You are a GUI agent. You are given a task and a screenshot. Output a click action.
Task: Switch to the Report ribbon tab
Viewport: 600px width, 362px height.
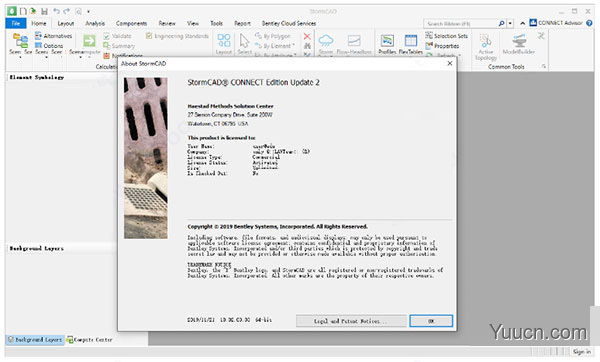click(x=242, y=23)
